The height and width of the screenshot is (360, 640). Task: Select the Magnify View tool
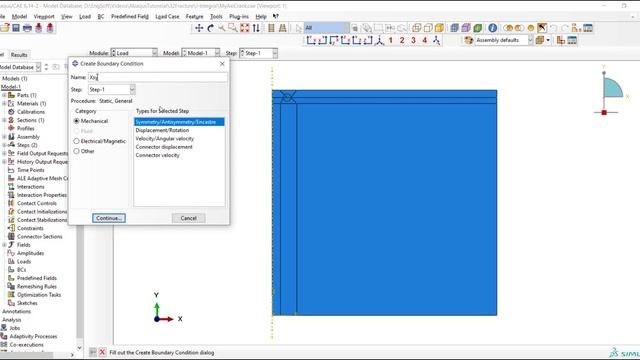click(x=222, y=28)
